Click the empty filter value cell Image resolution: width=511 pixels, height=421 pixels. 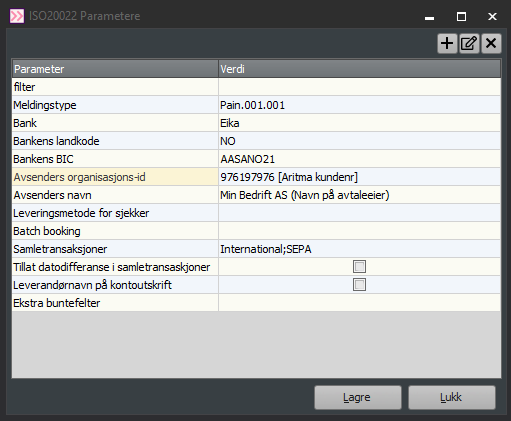359,87
